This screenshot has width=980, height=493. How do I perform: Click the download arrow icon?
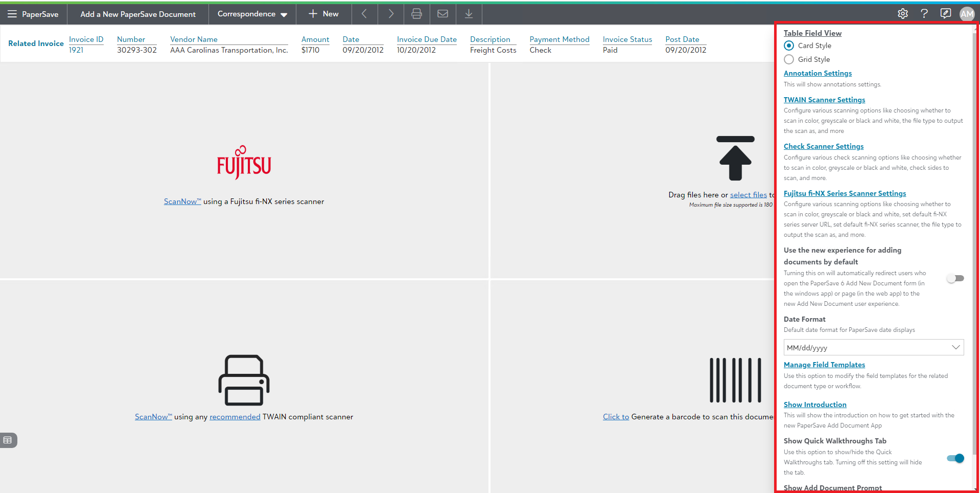[x=469, y=14]
